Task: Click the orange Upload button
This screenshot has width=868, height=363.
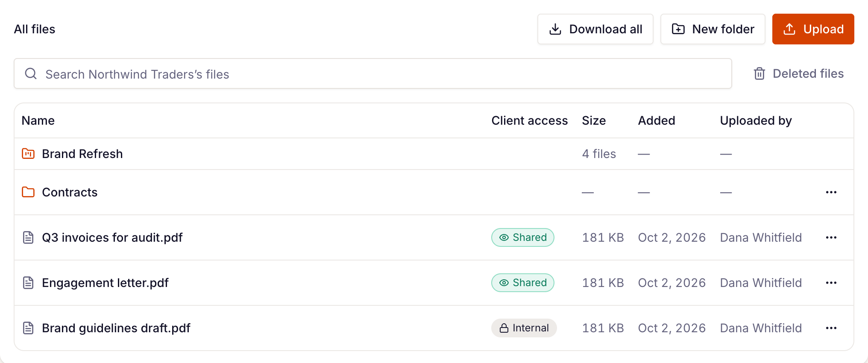Action: (813, 29)
